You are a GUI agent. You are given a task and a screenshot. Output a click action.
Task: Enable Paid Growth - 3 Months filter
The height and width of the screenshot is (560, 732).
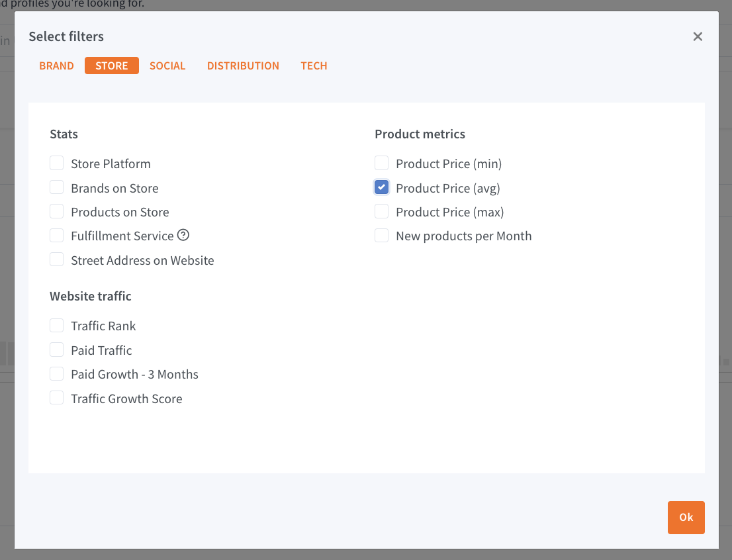point(57,374)
